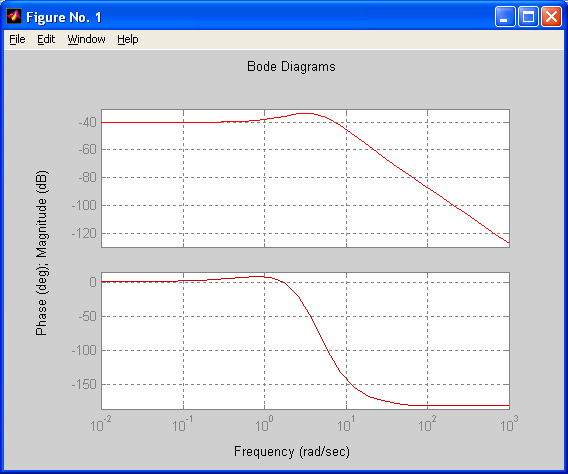Click the 10^1 frequency tick label

(346, 424)
